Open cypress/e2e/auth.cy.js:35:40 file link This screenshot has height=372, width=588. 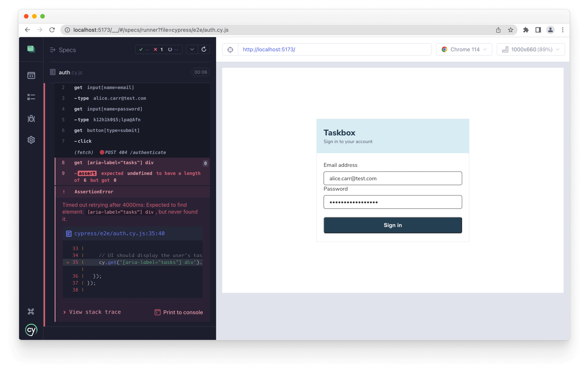(119, 233)
